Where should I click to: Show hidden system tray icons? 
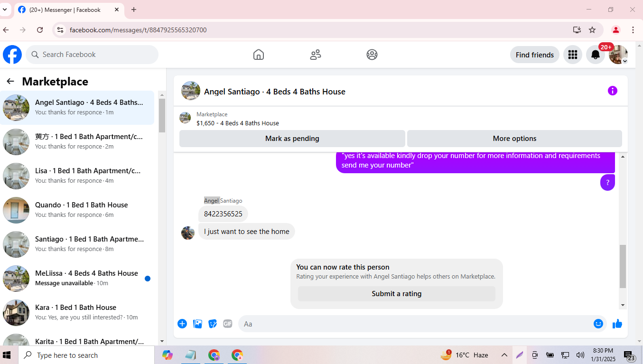coord(504,355)
